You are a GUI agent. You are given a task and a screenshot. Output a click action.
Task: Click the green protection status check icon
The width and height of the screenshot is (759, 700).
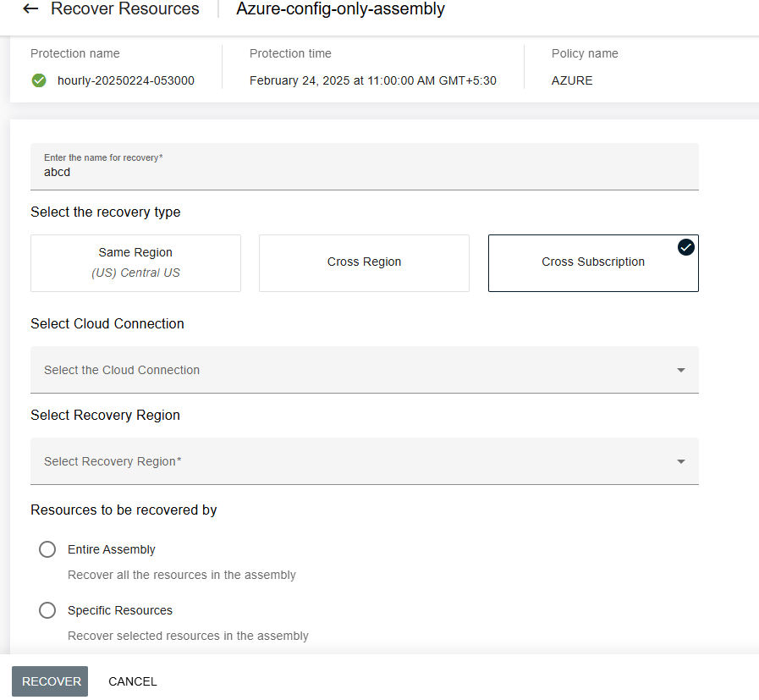click(x=39, y=80)
